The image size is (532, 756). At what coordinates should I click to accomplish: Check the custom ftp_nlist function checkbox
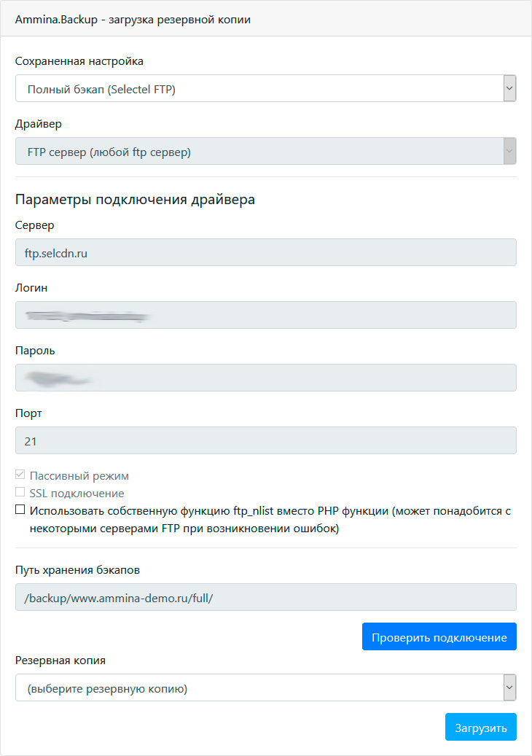[20, 510]
